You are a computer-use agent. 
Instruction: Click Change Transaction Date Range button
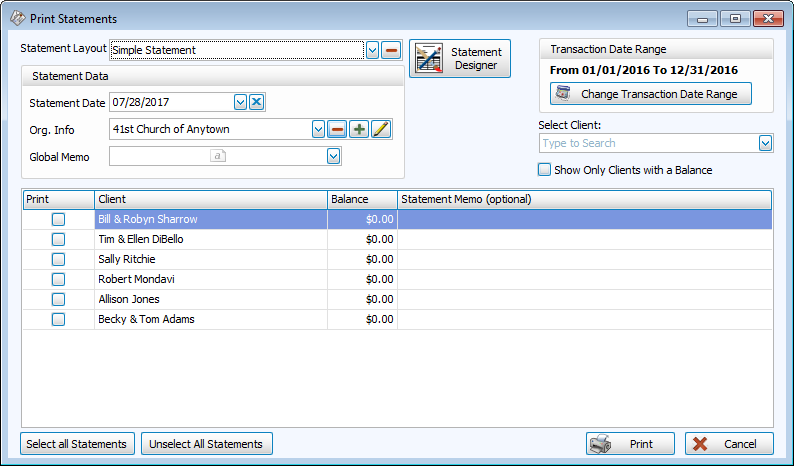coord(651,94)
